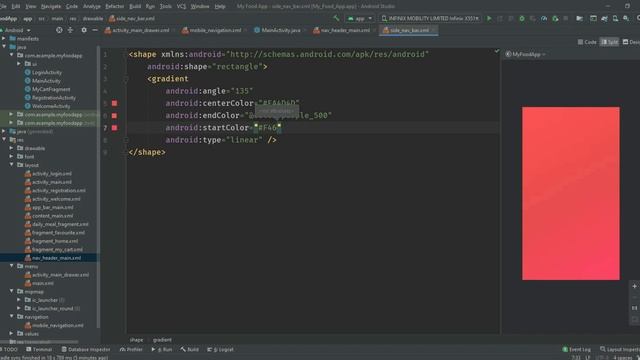The width and height of the screenshot is (640, 360).
Task: Open the Terminal tool window
Action: 39,349
